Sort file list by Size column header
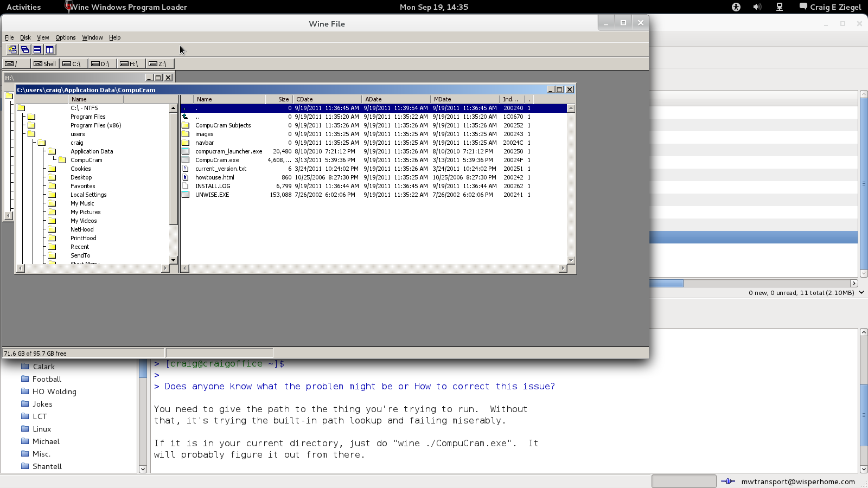This screenshot has height=488, width=868. (279, 99)
